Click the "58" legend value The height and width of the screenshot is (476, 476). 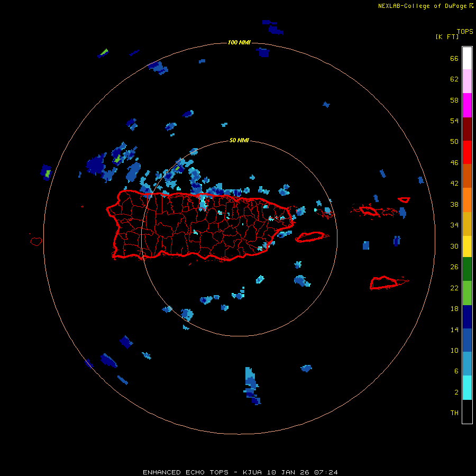pos(454,100)
